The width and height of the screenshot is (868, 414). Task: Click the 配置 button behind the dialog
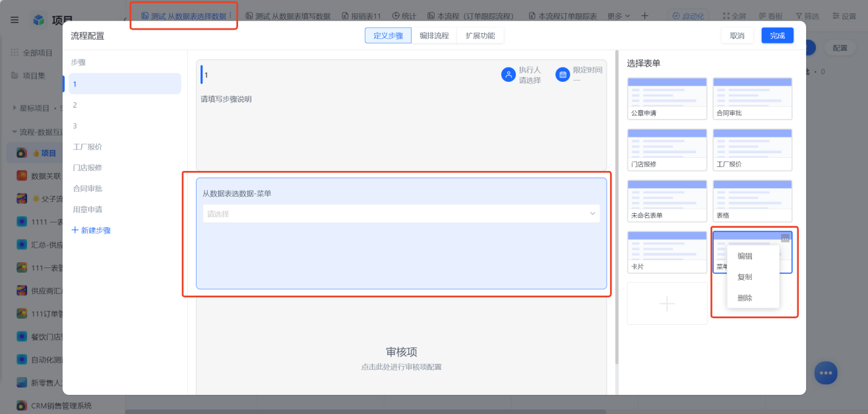tap(840, 48)
